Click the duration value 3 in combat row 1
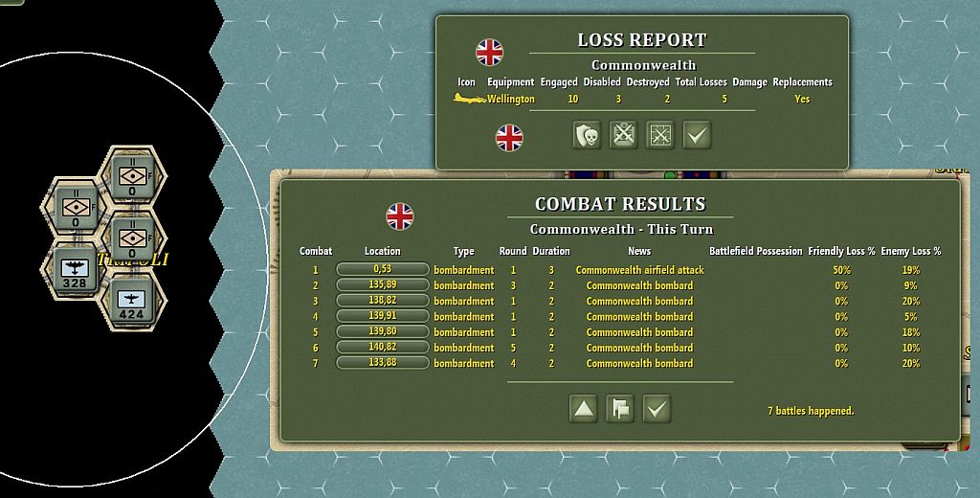 (x=550, y=270)
